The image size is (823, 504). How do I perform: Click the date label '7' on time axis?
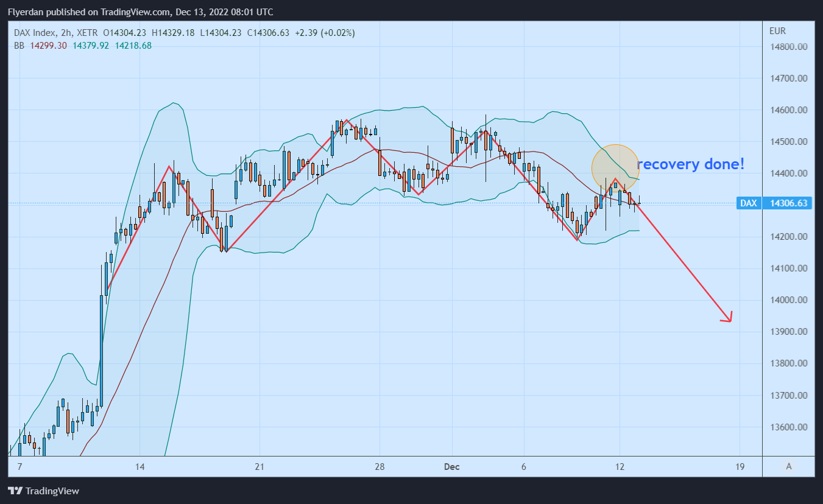[x=19, y=467]
